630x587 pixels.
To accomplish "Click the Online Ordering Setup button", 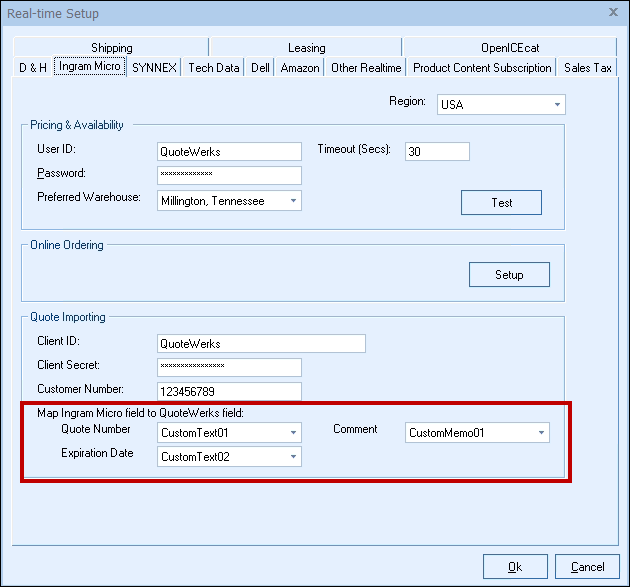I will pos(509,274).
